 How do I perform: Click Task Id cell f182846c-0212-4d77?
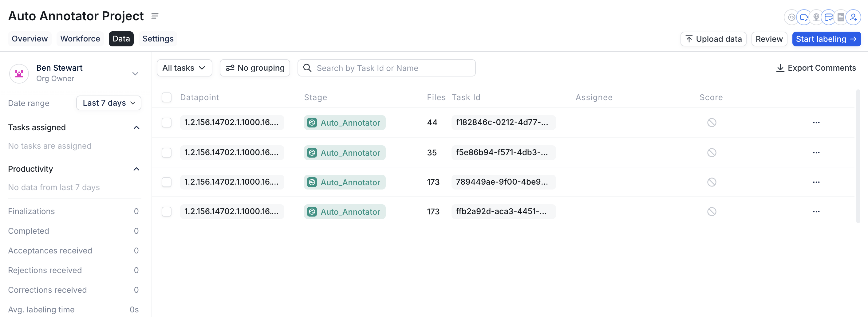click(503, 123)
